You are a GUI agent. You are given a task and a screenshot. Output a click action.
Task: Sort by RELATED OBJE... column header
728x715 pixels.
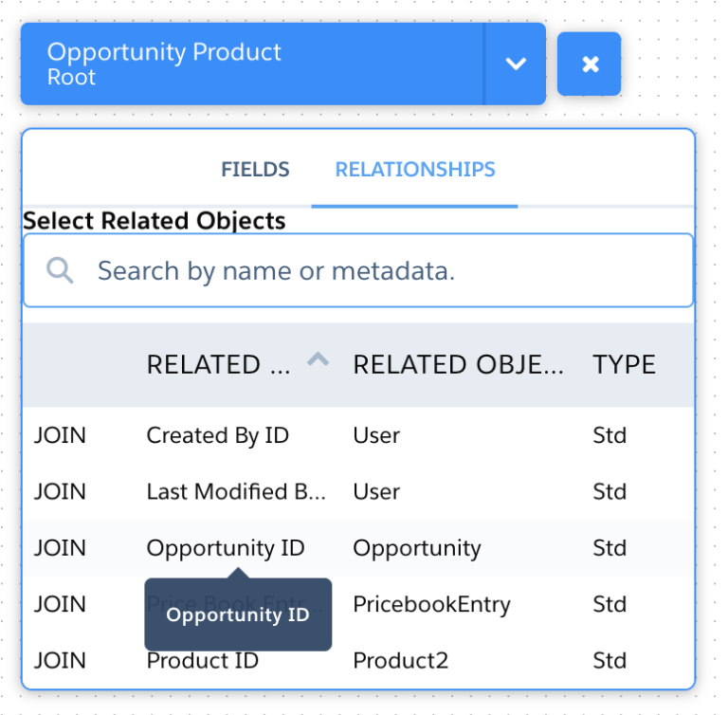coord(458,365)
